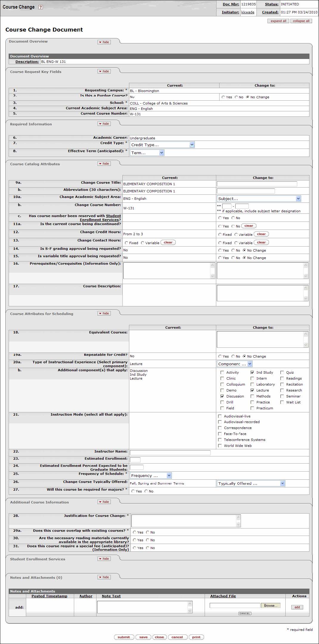Open the Component dropdown for instructional experience
The image size is (319, 644).
[x=235, y=364]
